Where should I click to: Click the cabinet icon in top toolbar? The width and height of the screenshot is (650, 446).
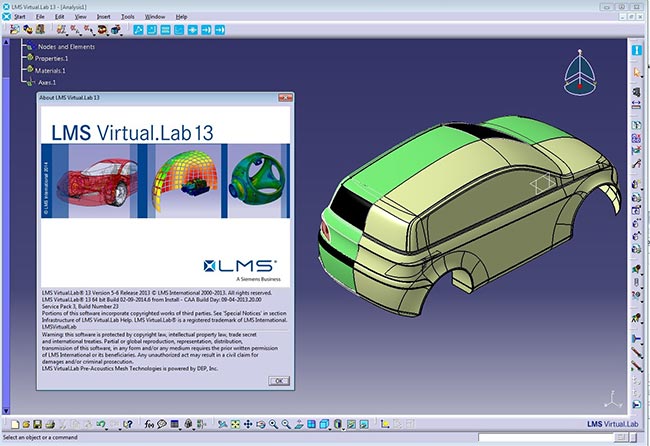pos(40,29)
